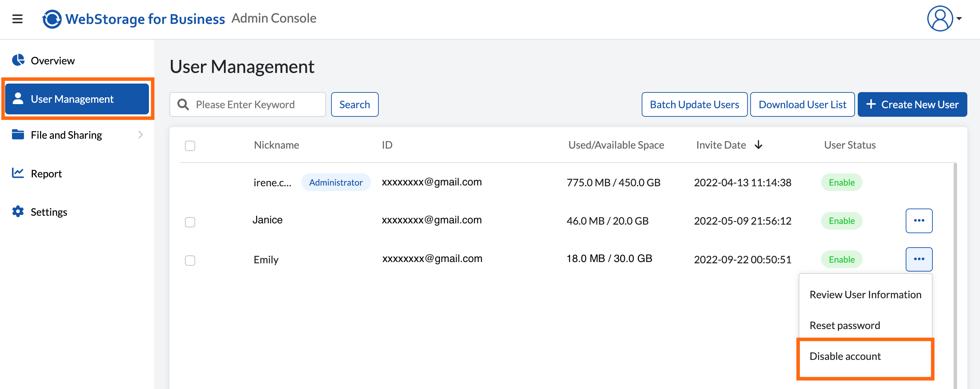Focus the Please Enter Keyword search field
This screenshot has width=980, height=389.
pos(248,104)
